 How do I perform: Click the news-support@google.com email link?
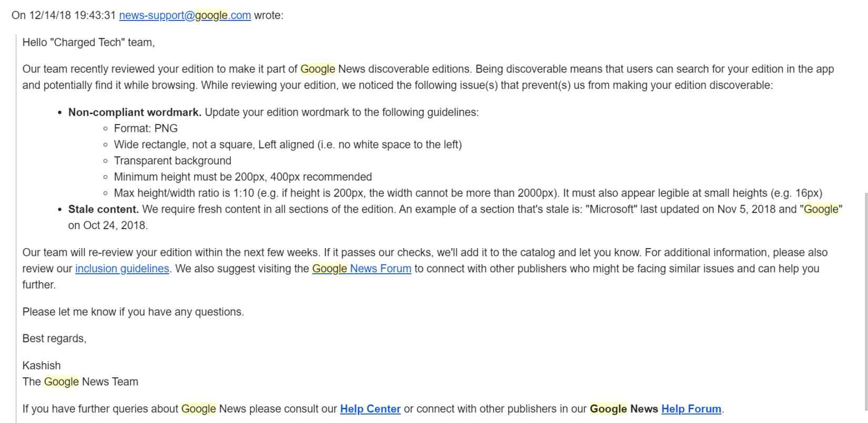click(185, 15)
